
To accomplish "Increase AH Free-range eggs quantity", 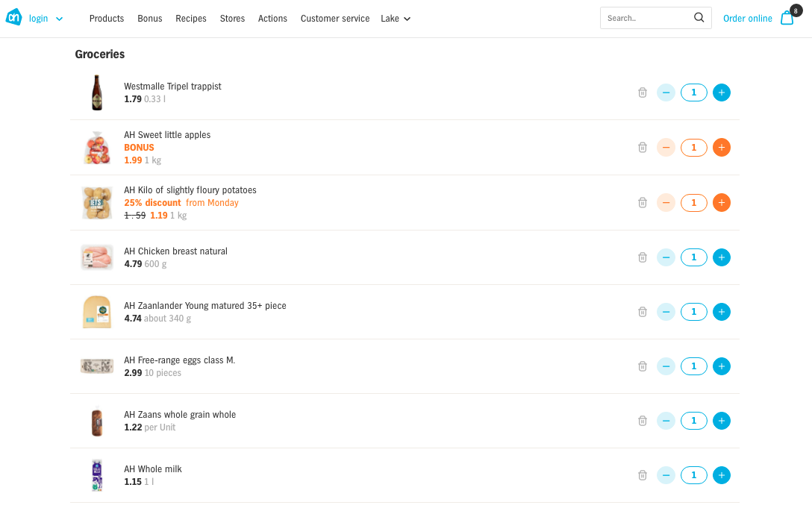I will tap(722, 366).
